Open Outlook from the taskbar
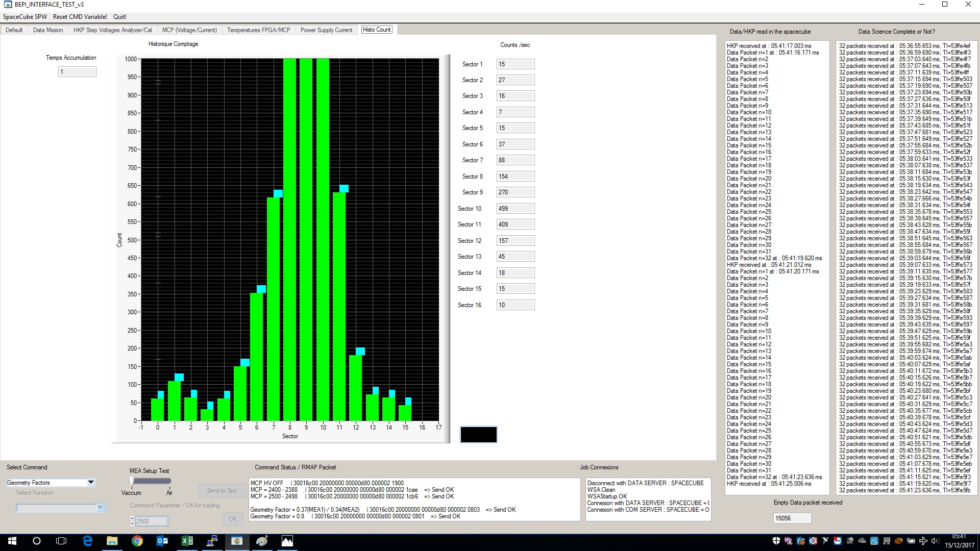980x551 pixels. point(162,541)
